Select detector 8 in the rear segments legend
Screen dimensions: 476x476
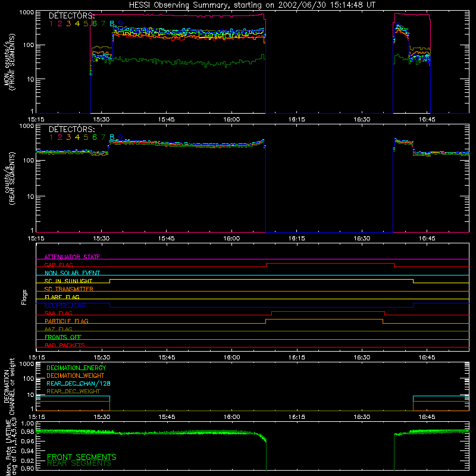(x=112, y=137)
